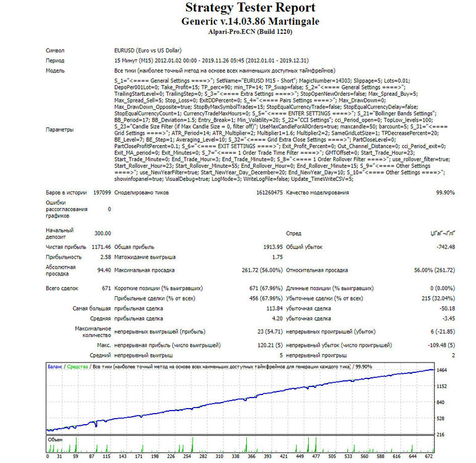Select gross profit value 1913.95

tap(273, 247)
